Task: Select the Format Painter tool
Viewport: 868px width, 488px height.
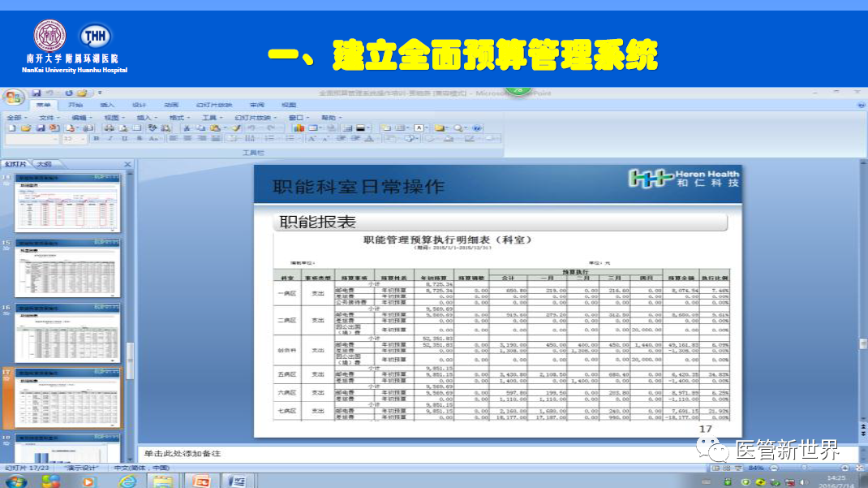Action: tap(234, 128)
